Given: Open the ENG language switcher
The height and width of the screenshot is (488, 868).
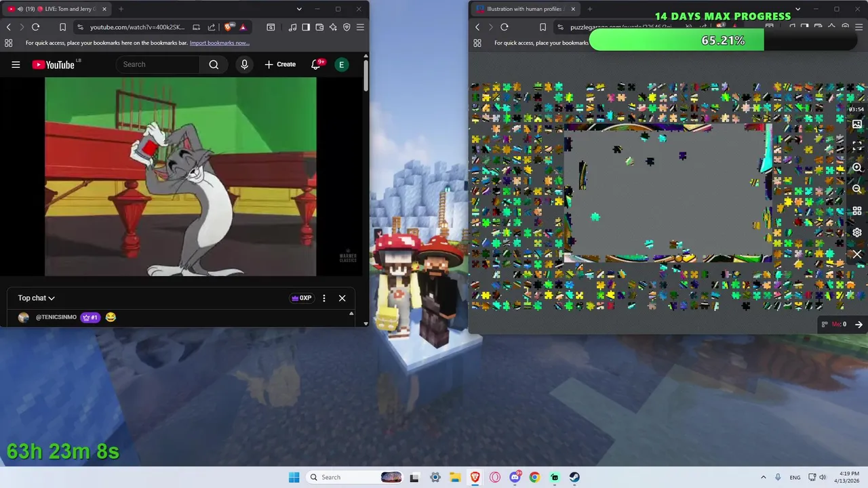Looking at the screenshot, I should click(795, 477).
